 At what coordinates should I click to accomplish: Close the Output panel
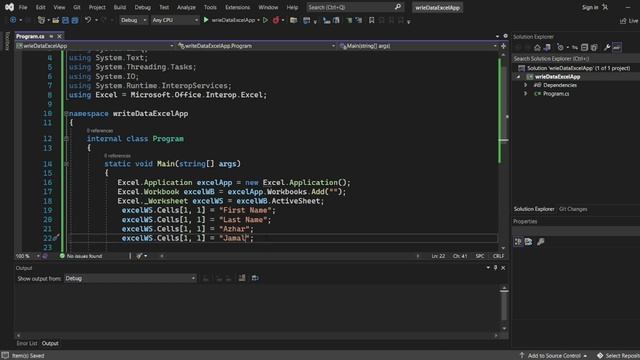[503, 268]
